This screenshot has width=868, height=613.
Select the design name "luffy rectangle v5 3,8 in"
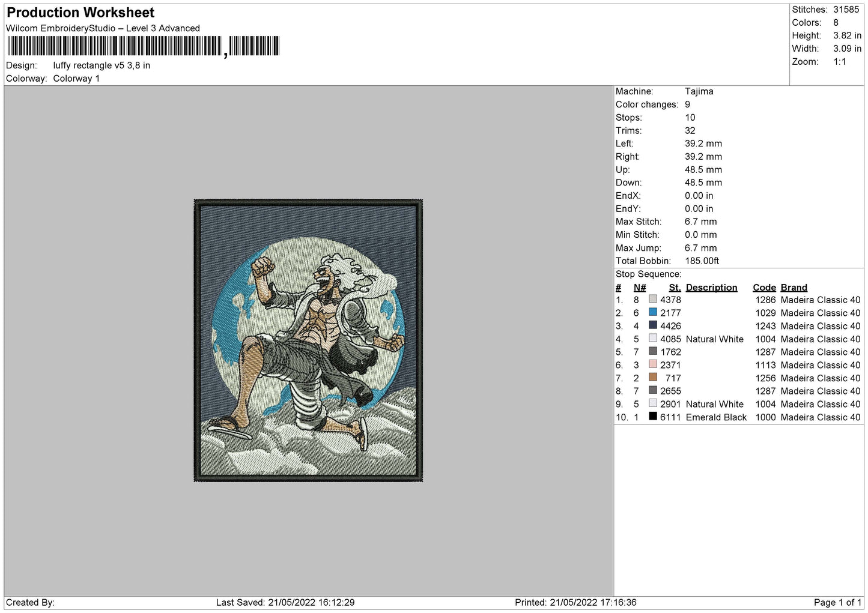102,65
